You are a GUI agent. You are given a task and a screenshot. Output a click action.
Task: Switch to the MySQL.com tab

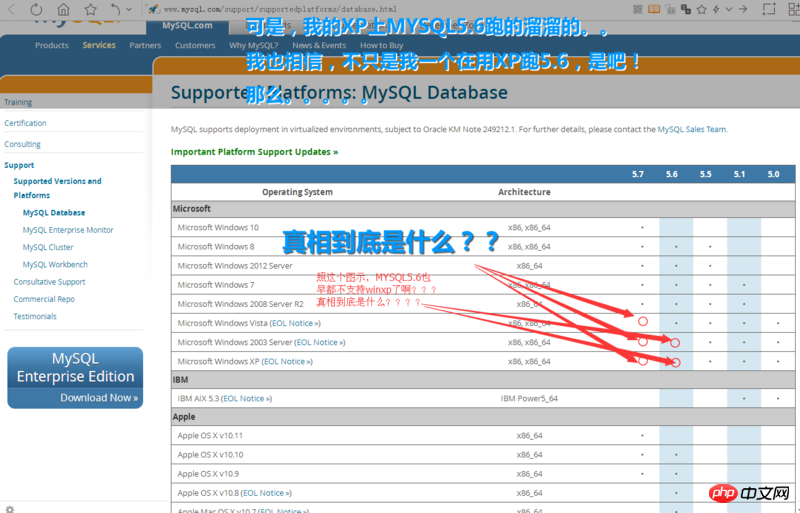[187, 26]
